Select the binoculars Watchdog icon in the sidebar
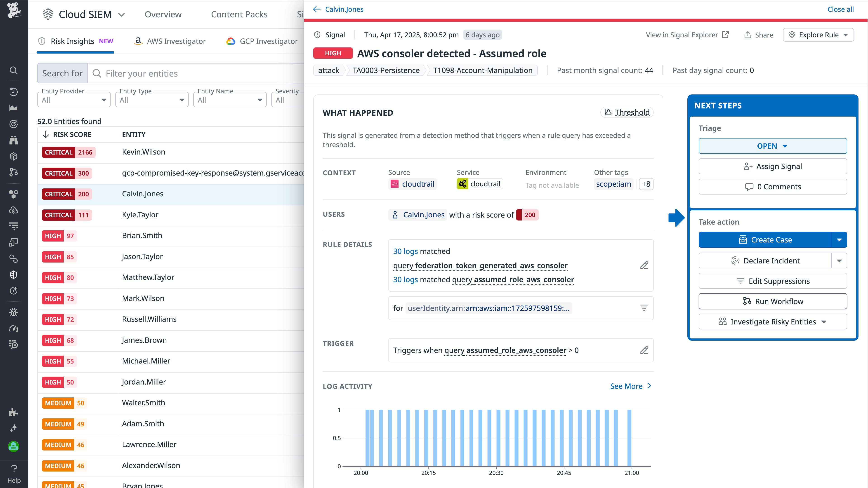 (x=14, y=141)
